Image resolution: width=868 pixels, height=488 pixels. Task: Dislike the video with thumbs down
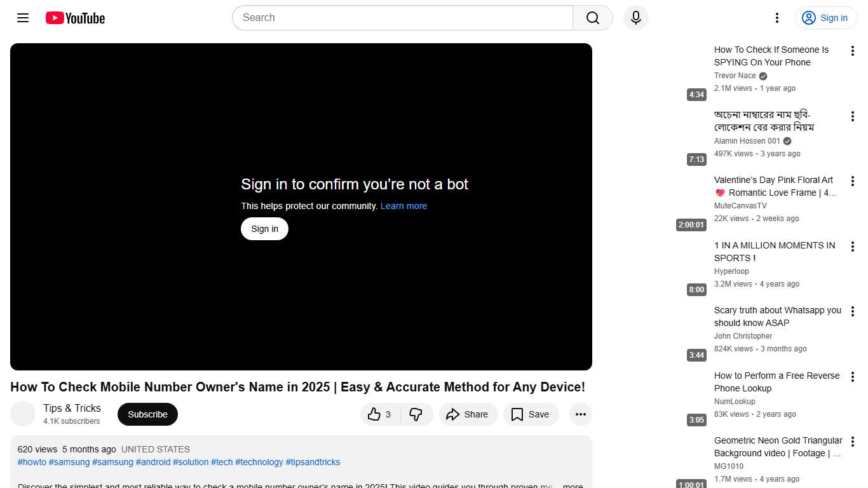417,414
